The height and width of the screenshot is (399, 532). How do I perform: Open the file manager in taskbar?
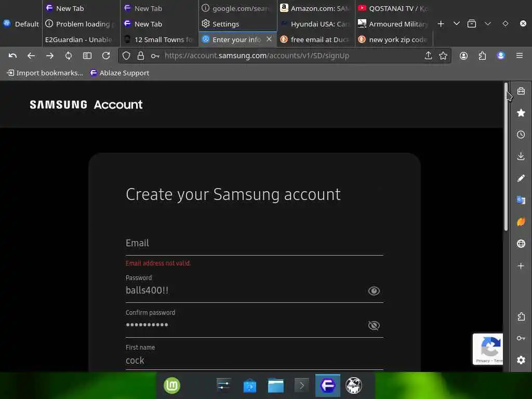pyautogui.click(x=276, y=386)
